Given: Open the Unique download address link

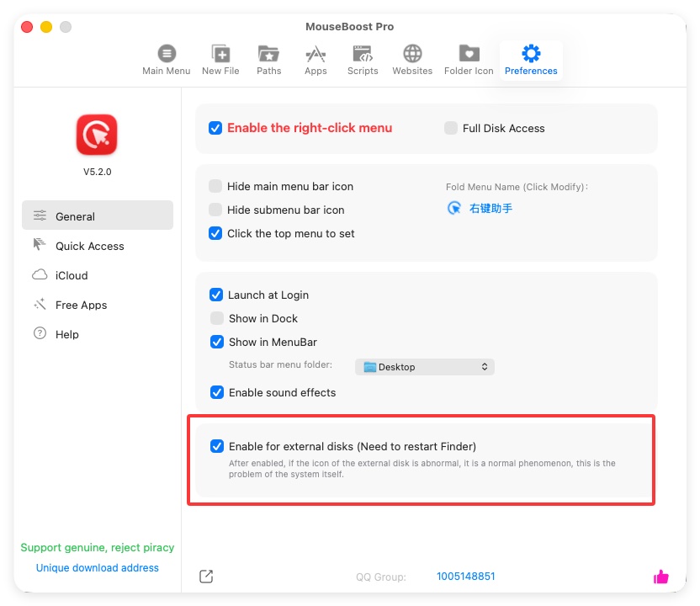Looking at the screenshot, I should pyautogui.click(x=98, y=567).
